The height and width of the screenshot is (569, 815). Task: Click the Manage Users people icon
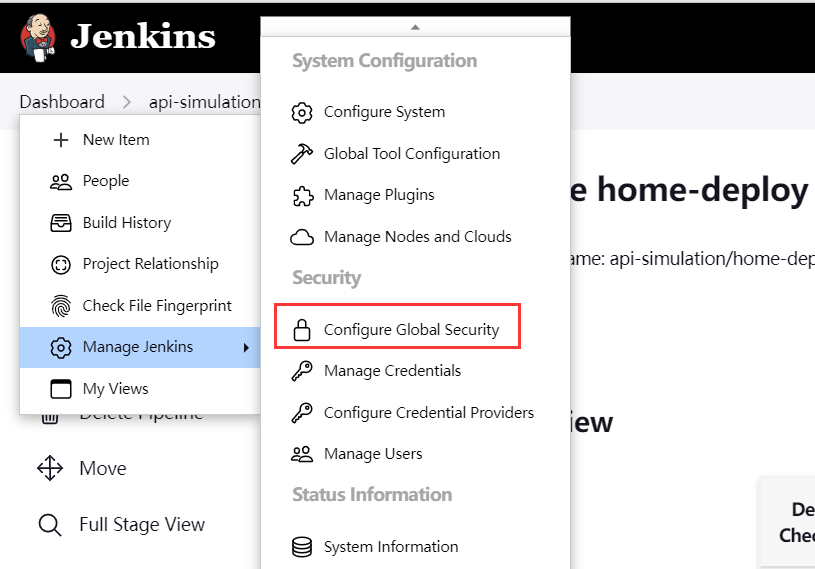pos(302,454)
